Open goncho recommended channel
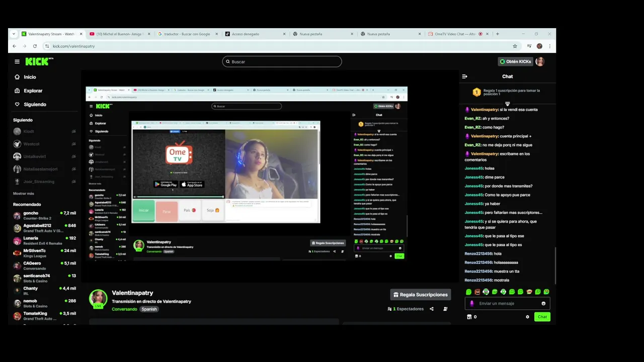The image size is (644, 362). [x=44, y=215]
